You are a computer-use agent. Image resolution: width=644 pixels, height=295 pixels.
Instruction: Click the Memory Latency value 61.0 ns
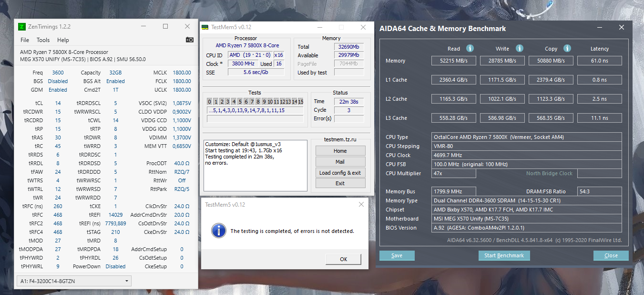[x=599, y=61]
